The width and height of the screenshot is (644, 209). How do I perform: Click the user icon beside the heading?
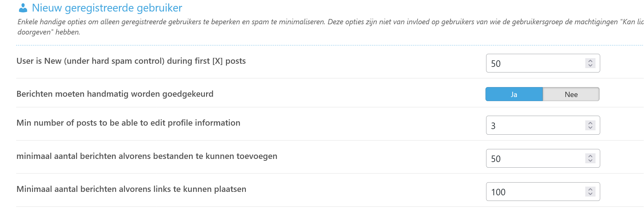coord(23,8)
